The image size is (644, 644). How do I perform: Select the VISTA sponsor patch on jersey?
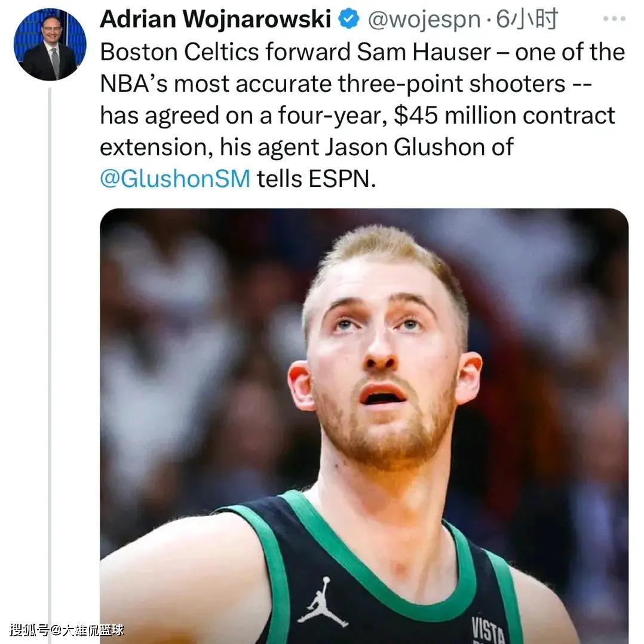(488, 630)
